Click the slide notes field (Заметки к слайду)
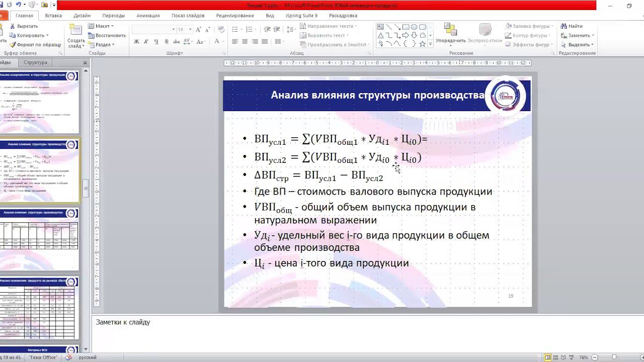The height and width of the screenshot is (362, 644). [367, 333]
